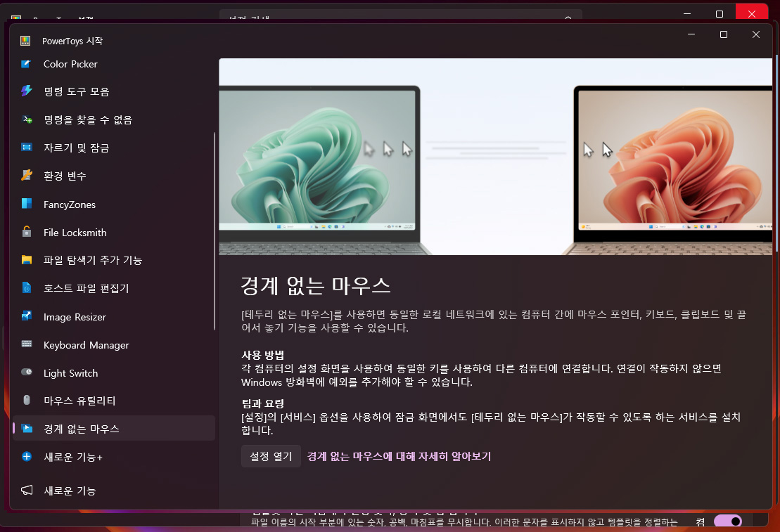Image resolution: width=780 pixels, height=532 pixels.
Task: Click the 환경 변수 icon
Action: (x=26, y=176)
